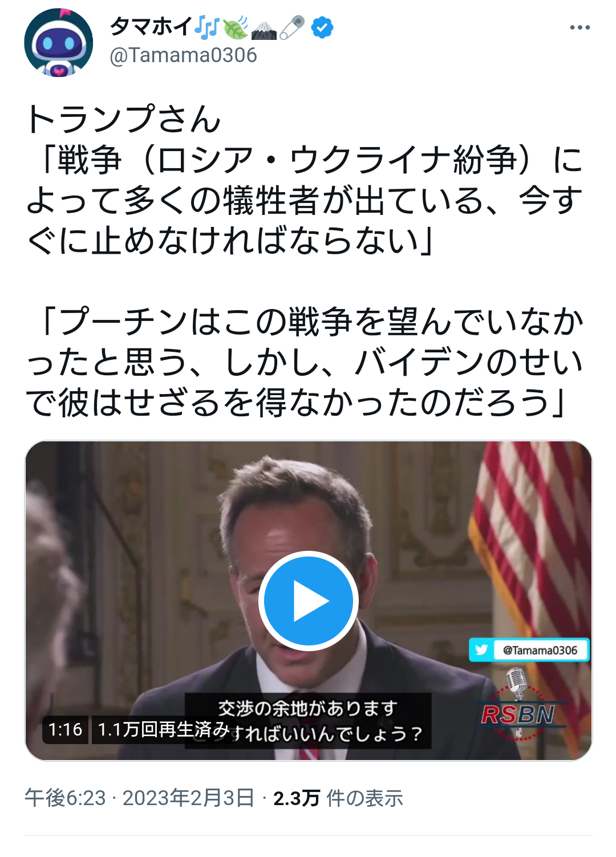Click the mountain emoji in the display name

(264, 27)
